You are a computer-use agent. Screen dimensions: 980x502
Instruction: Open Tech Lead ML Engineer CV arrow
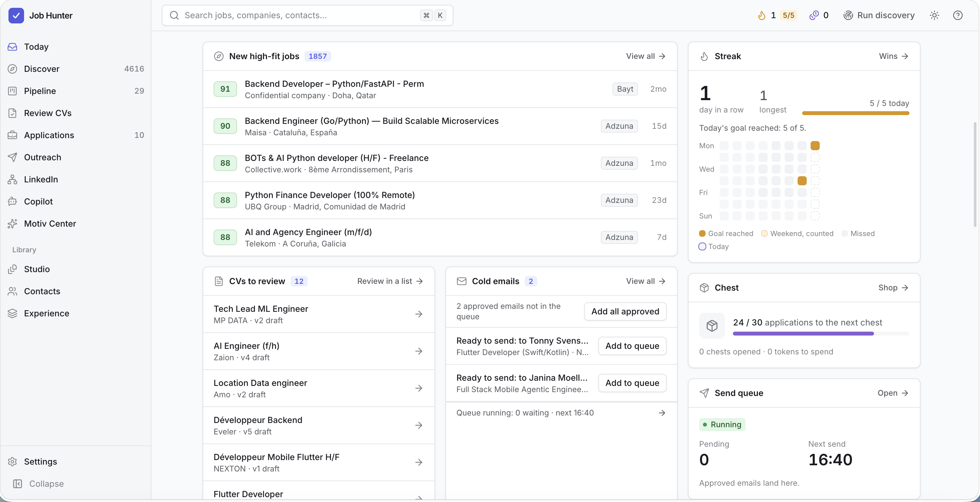[418, 314]
